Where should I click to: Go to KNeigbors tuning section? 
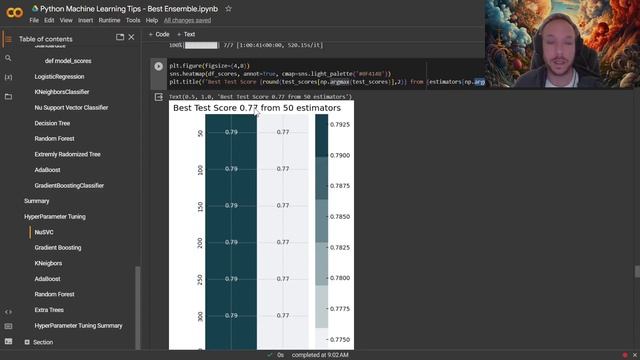click(x=48, y=263)
